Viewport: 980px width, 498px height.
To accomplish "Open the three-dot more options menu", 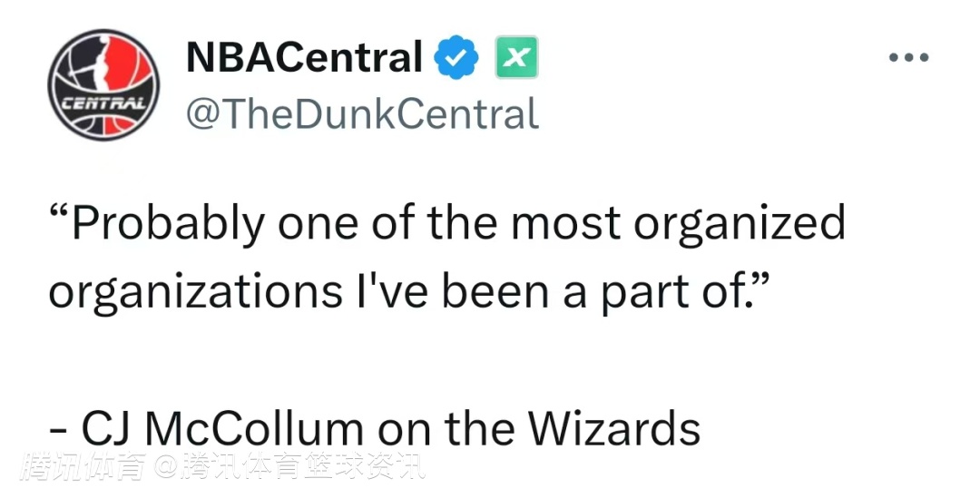I will (907, 58).
